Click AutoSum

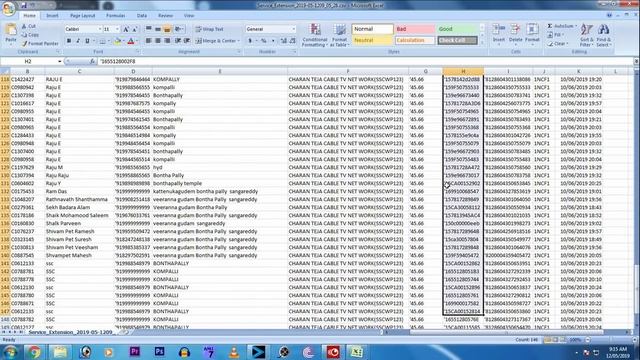pos(562,26)
